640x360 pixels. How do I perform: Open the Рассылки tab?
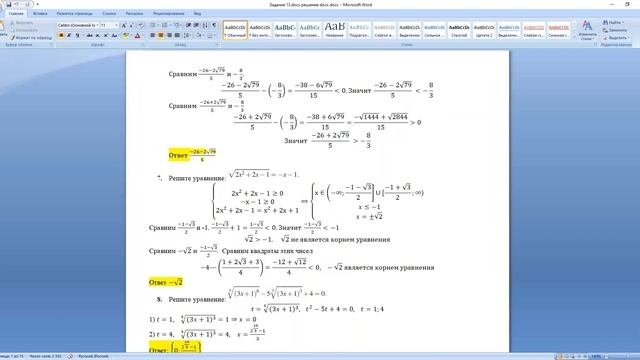pos(134,13)
